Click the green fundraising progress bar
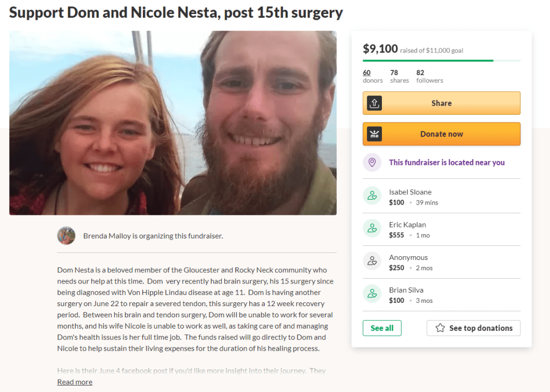550x392 pixels. coord(428,61)
